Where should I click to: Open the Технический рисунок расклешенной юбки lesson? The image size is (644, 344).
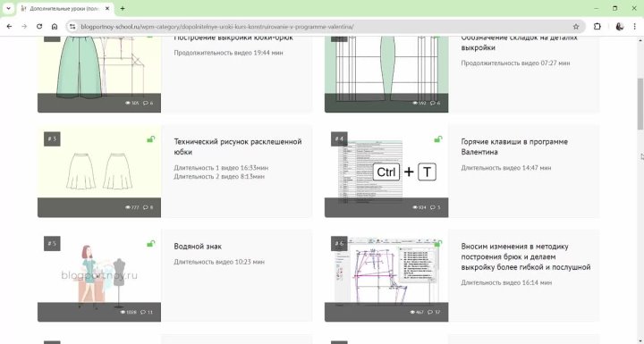(x=238, y=147)
